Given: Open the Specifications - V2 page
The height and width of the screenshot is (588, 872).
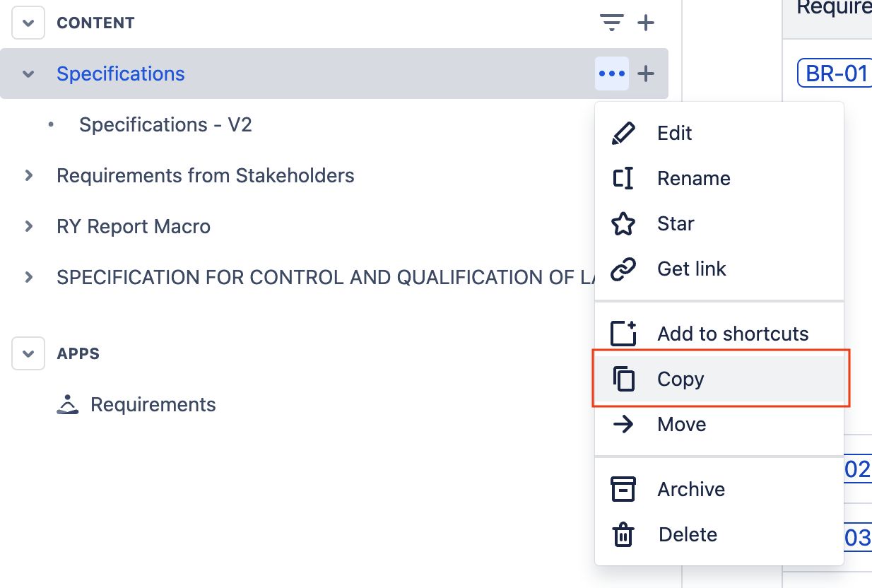Looking at the screenshot, I should pyautogui.click(x=166, y=124).
